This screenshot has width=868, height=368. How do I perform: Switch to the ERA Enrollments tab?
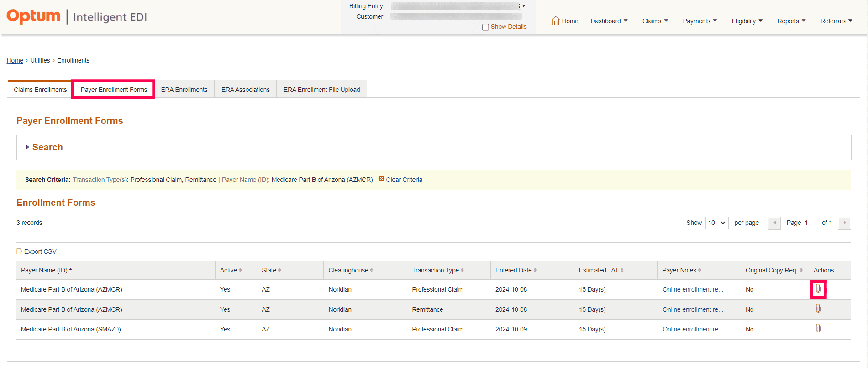pyautogui.click(x=184, y=90)
